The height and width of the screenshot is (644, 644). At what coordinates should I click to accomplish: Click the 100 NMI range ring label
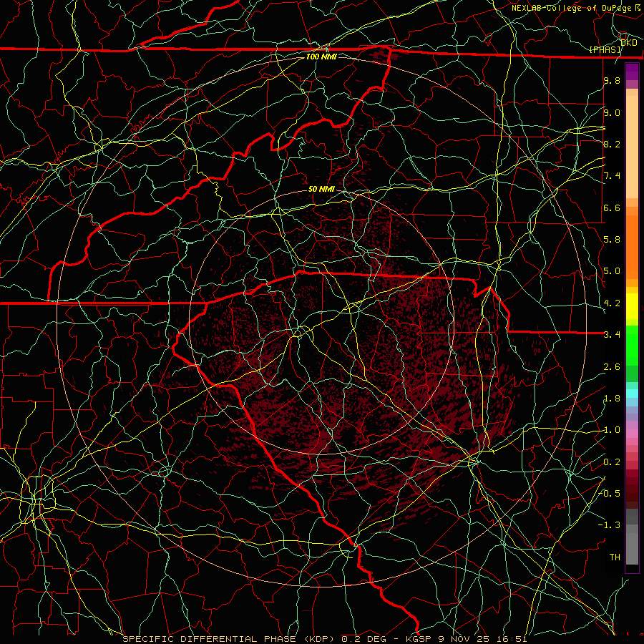(x=321, y=57)
